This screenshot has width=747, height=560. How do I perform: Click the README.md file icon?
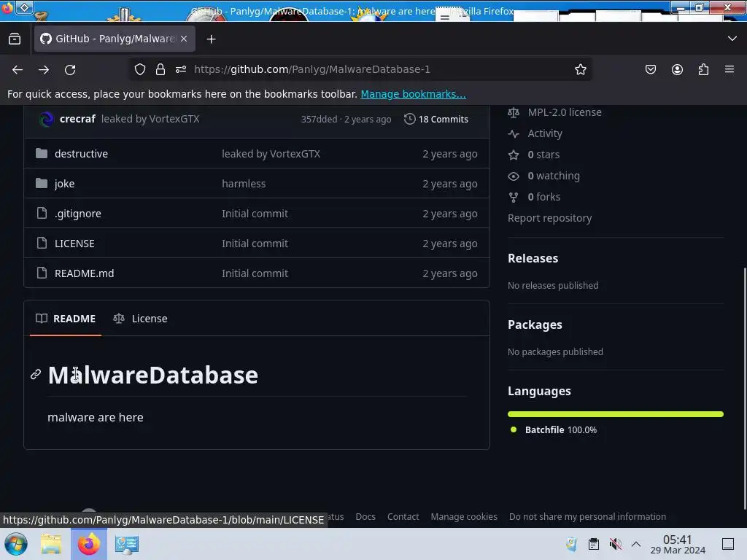42,273
